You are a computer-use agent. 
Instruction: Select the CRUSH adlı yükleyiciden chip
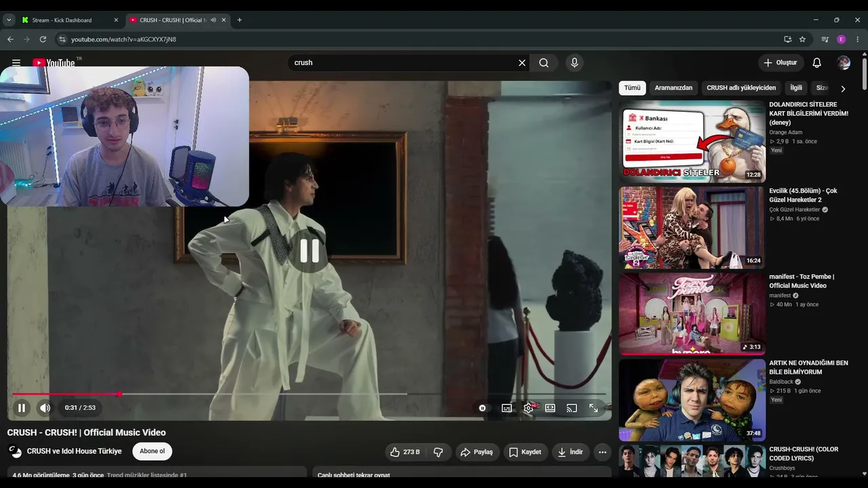tap(741, 88)
